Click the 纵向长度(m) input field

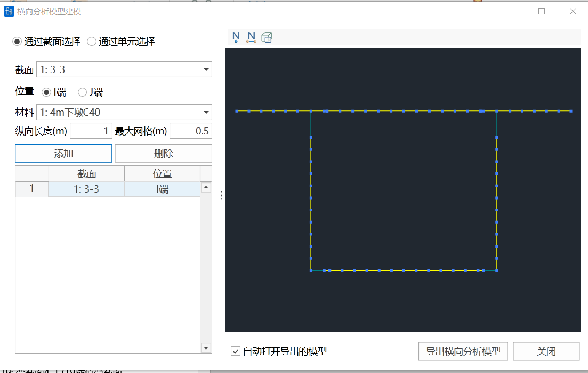point(91,131)
